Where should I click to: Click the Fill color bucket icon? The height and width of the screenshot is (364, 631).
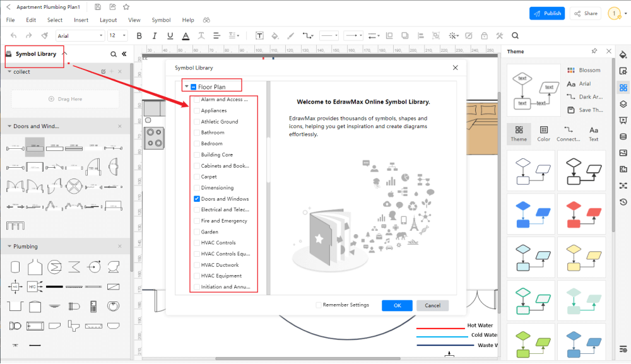coord(274,35)
